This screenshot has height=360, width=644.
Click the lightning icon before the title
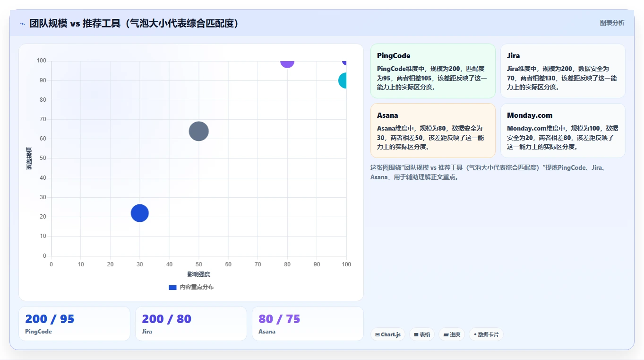click(23, 24)
